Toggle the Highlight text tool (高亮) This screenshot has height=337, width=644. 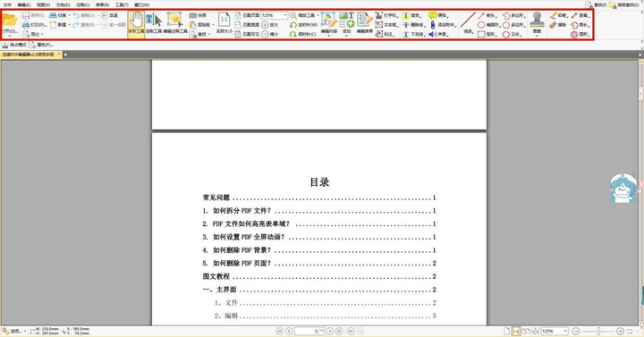click(x=412, y=15)
